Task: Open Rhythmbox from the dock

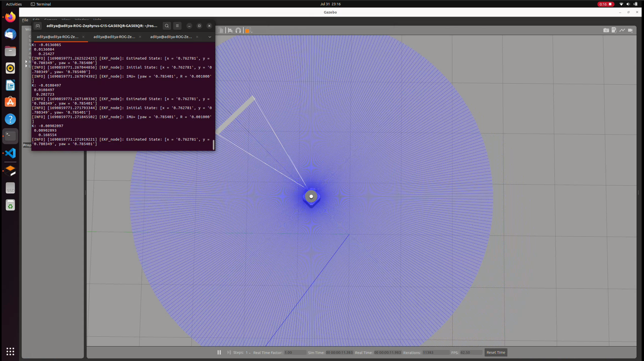Action: click(10, 68)
